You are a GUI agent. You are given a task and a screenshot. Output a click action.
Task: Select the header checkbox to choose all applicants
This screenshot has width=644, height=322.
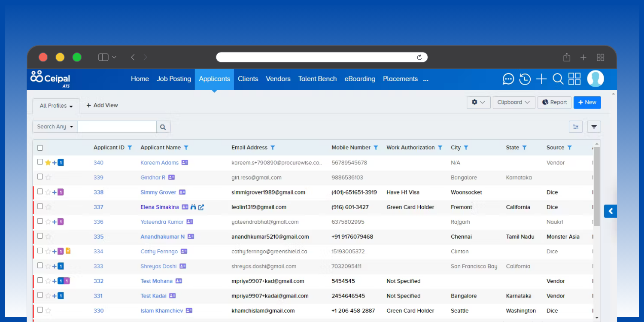click(40, 147)
